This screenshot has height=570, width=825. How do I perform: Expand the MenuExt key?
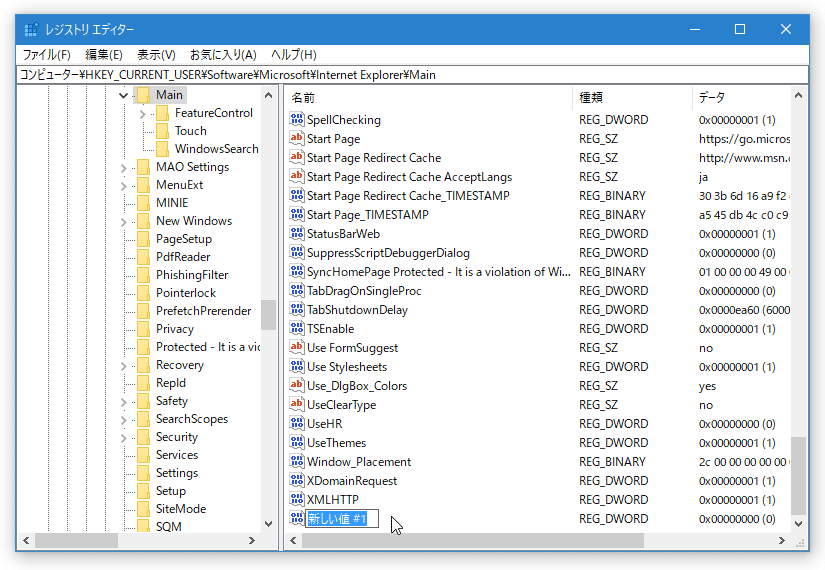(124, 185)
